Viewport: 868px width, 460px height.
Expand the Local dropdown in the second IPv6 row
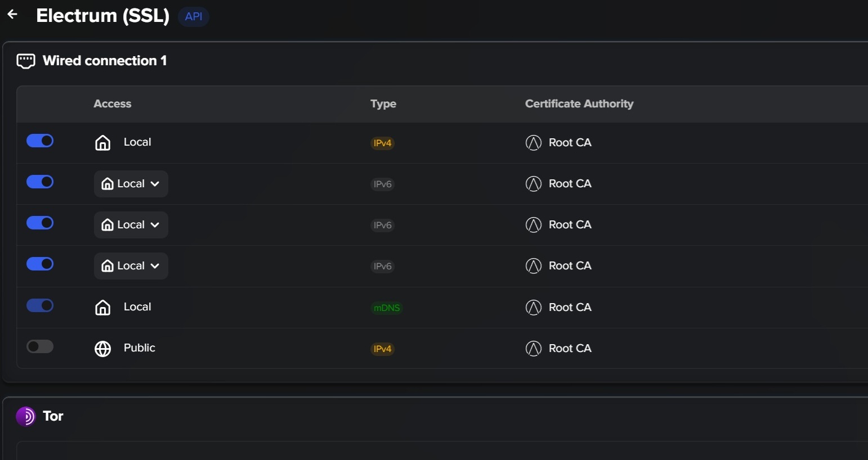tap(131, 225)
